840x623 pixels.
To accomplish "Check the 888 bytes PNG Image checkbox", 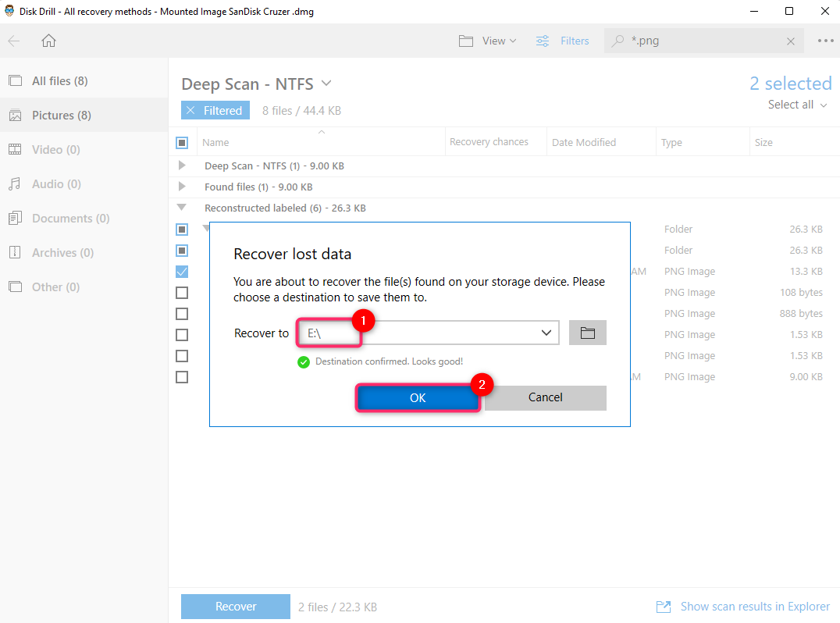I will 182,314.
